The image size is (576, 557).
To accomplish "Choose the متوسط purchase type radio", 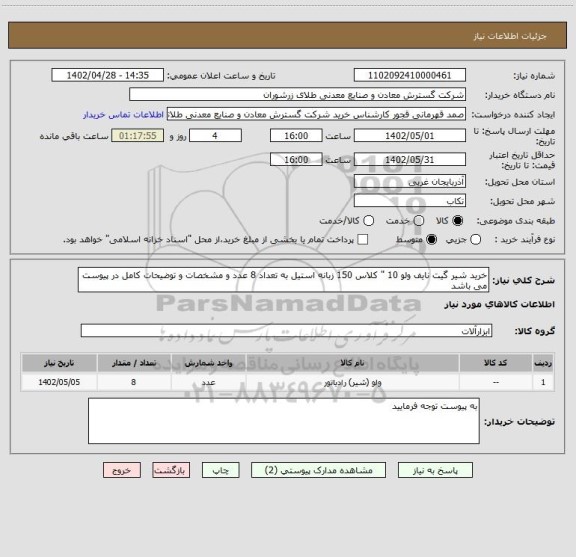I will 431,240.
